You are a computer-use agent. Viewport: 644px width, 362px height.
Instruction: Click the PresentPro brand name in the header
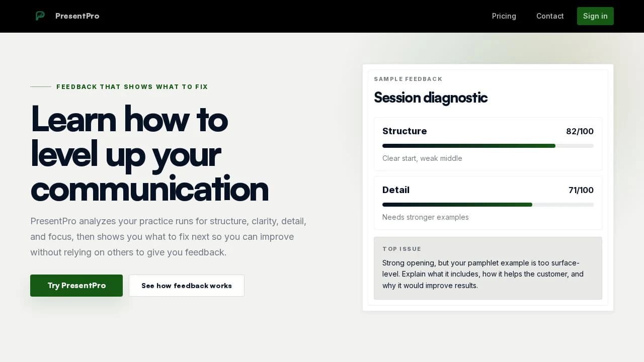pos(77,16)
